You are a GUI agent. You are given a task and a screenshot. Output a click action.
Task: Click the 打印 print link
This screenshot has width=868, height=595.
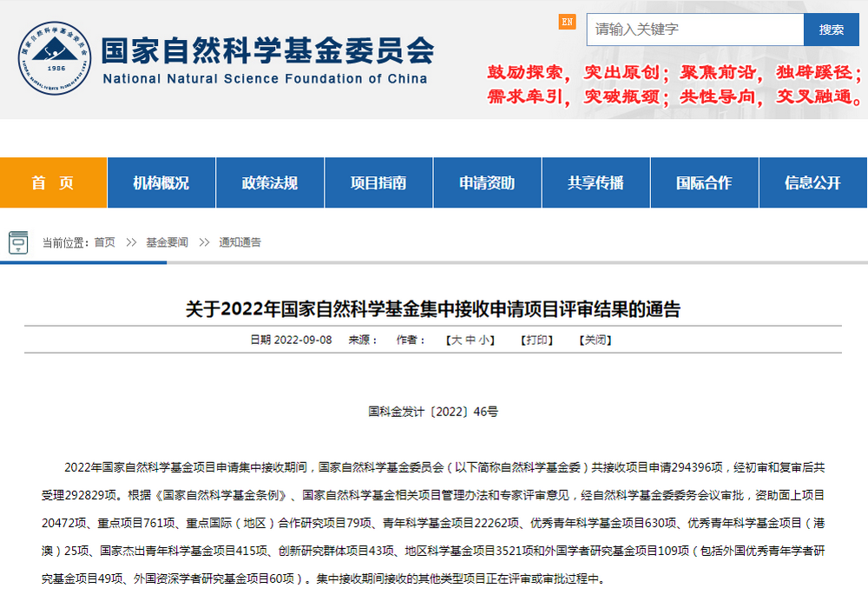point(537,340)
